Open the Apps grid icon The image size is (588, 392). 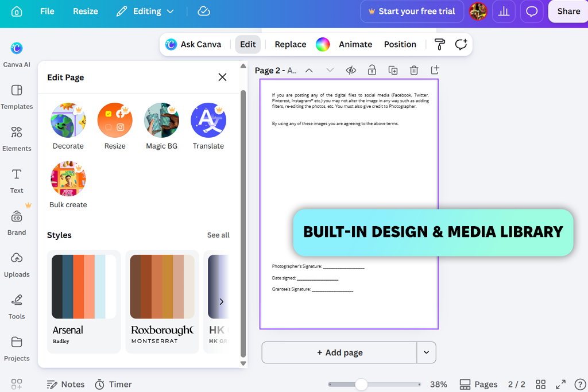17,384
